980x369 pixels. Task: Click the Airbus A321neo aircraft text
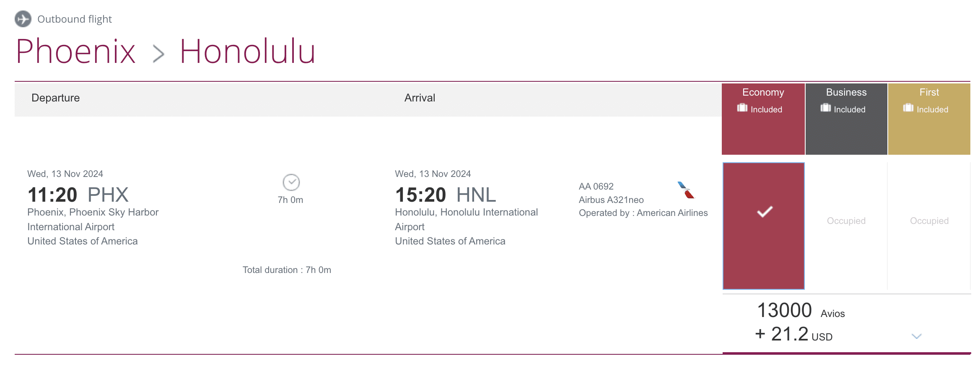pos(611,200)
